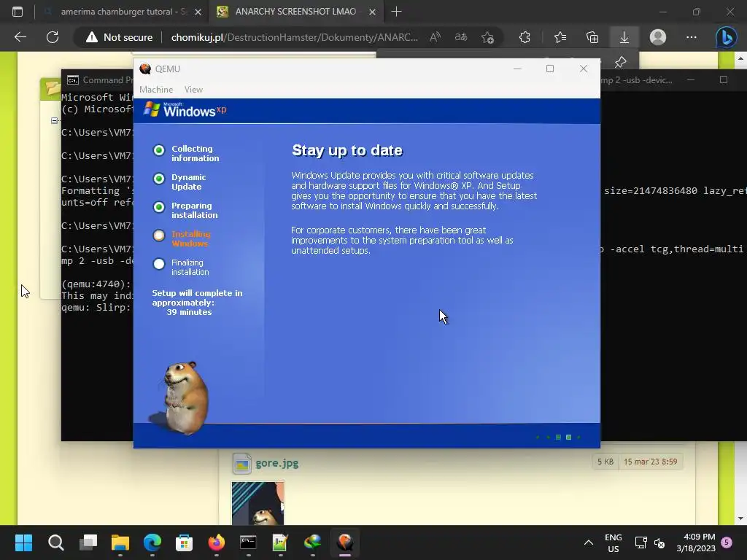
Task: Click the QEMU title bar icon
Action: pyautogui.click(x=145, y=69)
